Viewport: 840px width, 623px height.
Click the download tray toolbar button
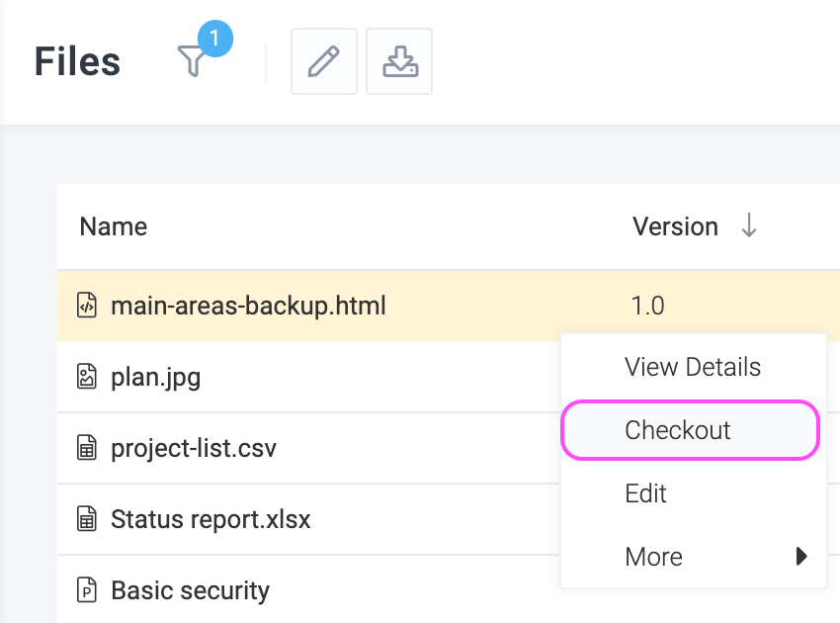pyautogui.click(x=399, y=61)
